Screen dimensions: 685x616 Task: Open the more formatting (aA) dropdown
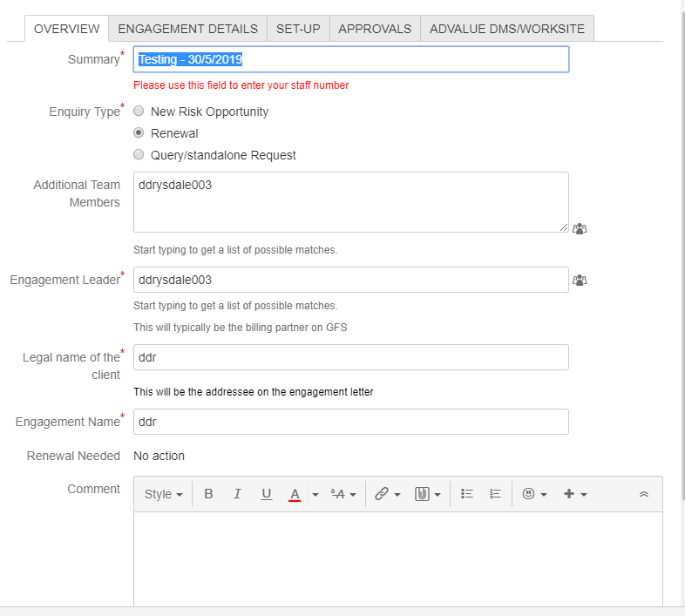pos(343,494)
